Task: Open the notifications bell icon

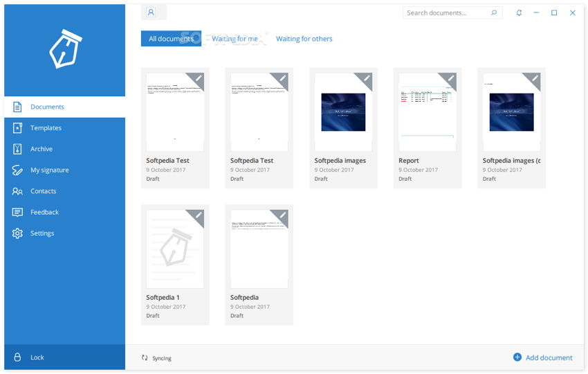Action: coord(519,12)
